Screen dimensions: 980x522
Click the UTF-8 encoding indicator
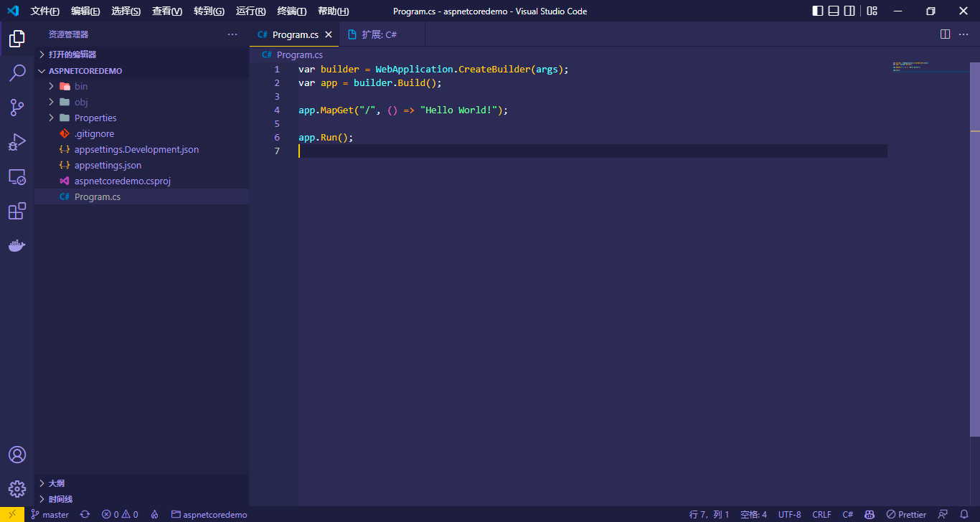(x=790, y=515)
